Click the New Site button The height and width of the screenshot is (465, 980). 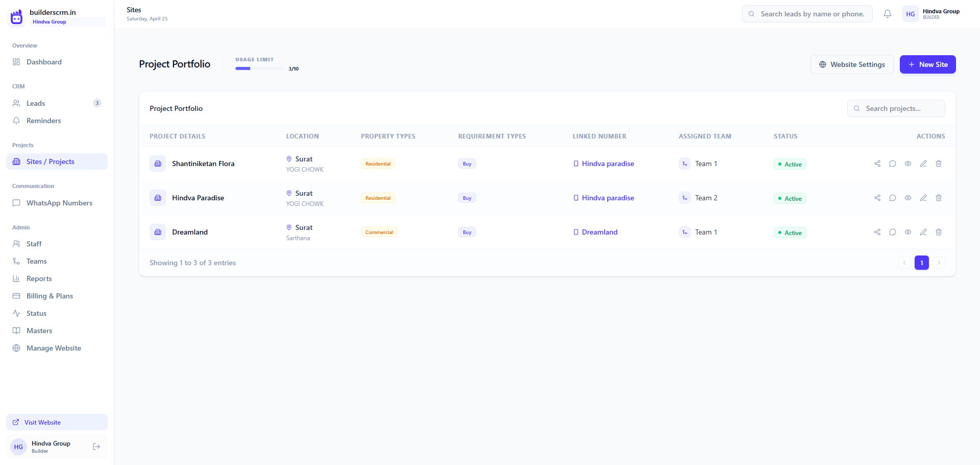[927, 64]
